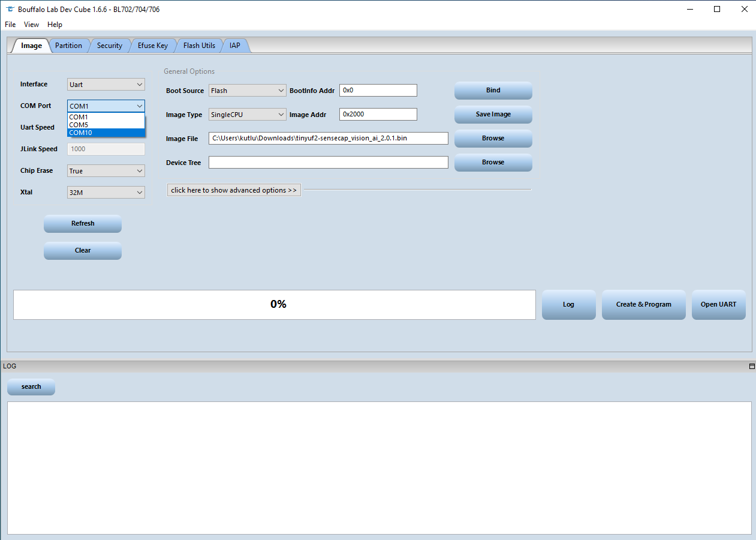Click the Log button
Screen dimensions: 756x540
[569, 305]
